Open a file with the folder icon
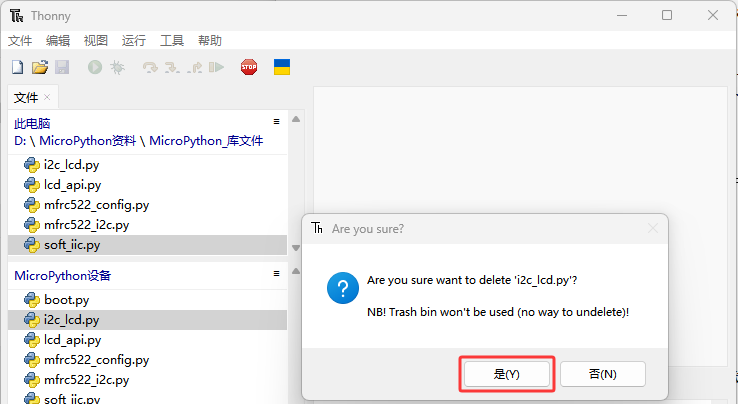 tap(40, 67)
